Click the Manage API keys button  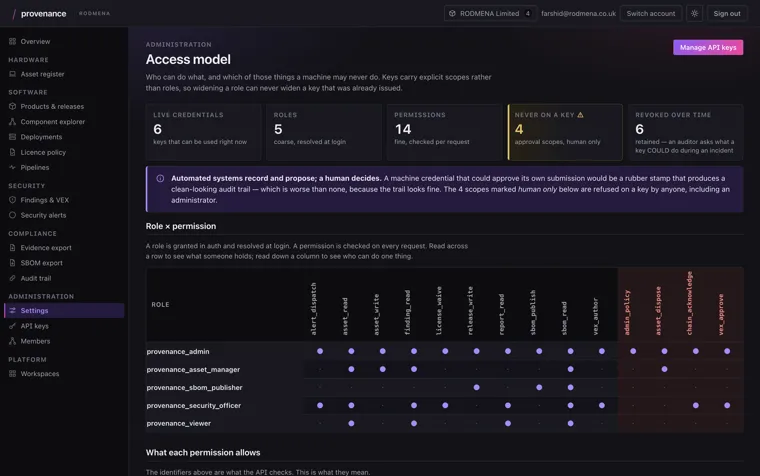pos(708,48)
